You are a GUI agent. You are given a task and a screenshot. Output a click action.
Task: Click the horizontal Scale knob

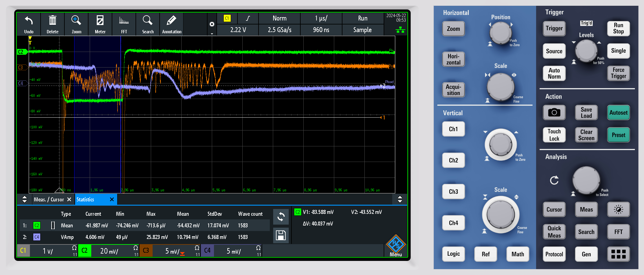coord(501,87)
